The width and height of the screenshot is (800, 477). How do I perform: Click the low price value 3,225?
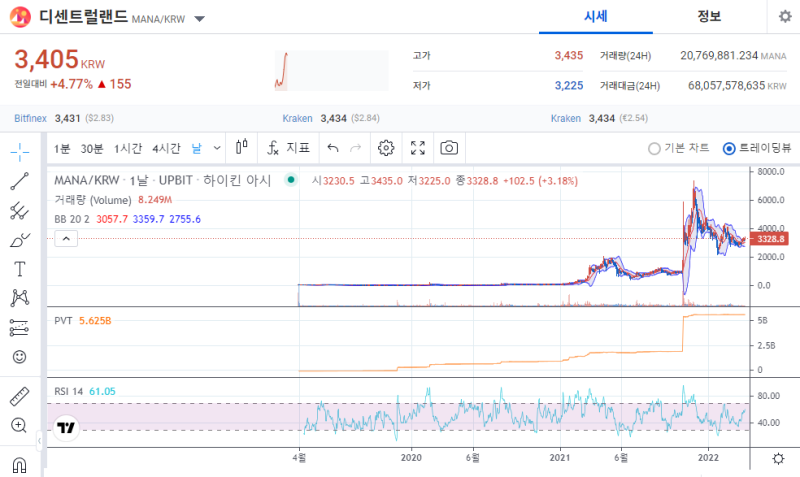coord(569,86)
